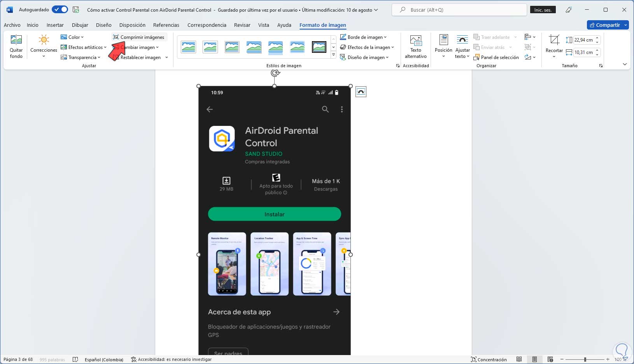Select the first picture style thumbnail
The width and height of the screenshot is (634, 364).
click(x=188, y=47)
